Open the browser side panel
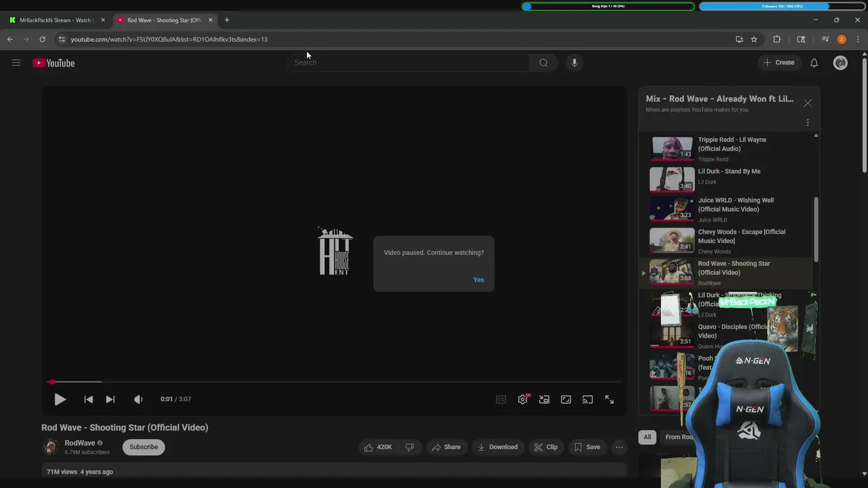Image resolution: width=868 pixels, height=488 pixels. tap(801, 39)
